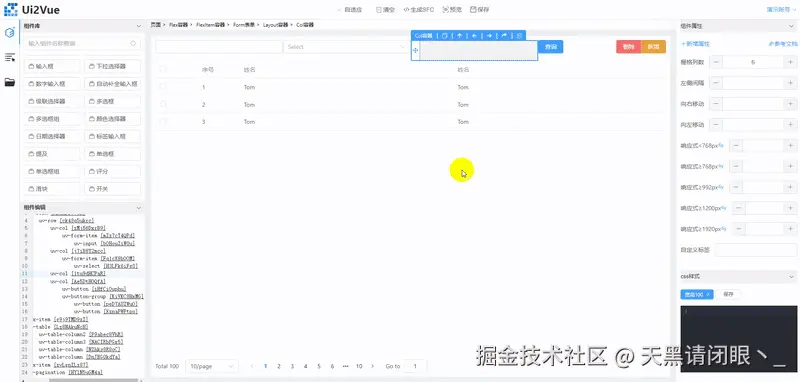Click the component name search field
This screenshot has width=800, height=382.
tap(82, 44)
